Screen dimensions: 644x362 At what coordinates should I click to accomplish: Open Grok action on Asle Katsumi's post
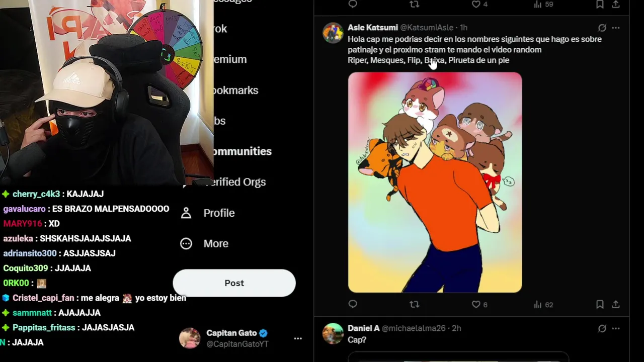tap(602, 28)
